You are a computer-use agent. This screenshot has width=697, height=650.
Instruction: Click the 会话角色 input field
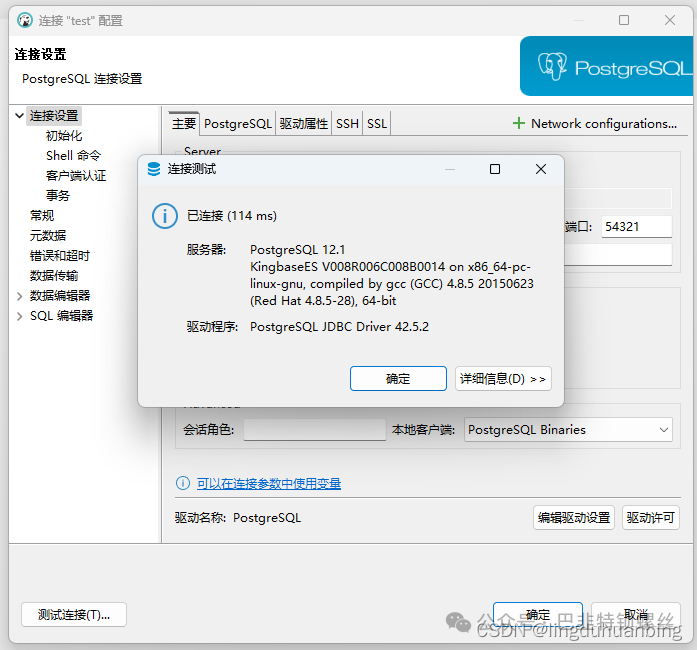315,429
